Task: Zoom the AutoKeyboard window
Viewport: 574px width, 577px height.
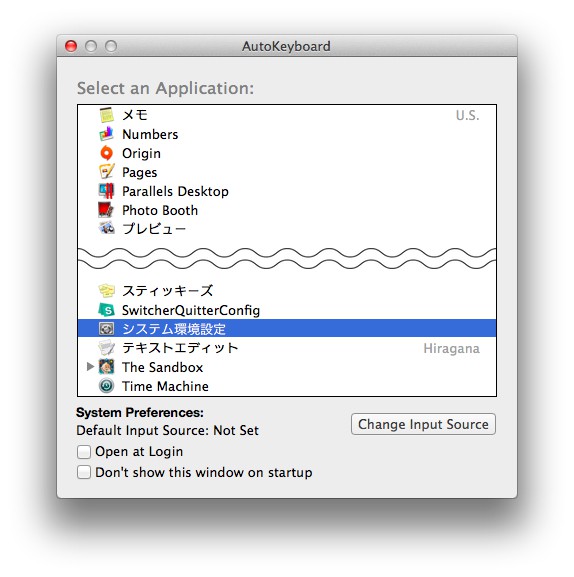Action: pos(111,46)
